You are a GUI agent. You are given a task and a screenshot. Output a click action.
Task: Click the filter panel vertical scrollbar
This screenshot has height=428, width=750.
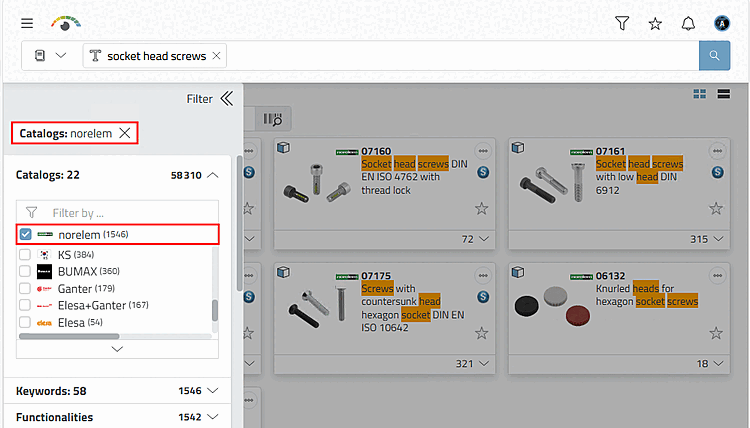[239, 223]
